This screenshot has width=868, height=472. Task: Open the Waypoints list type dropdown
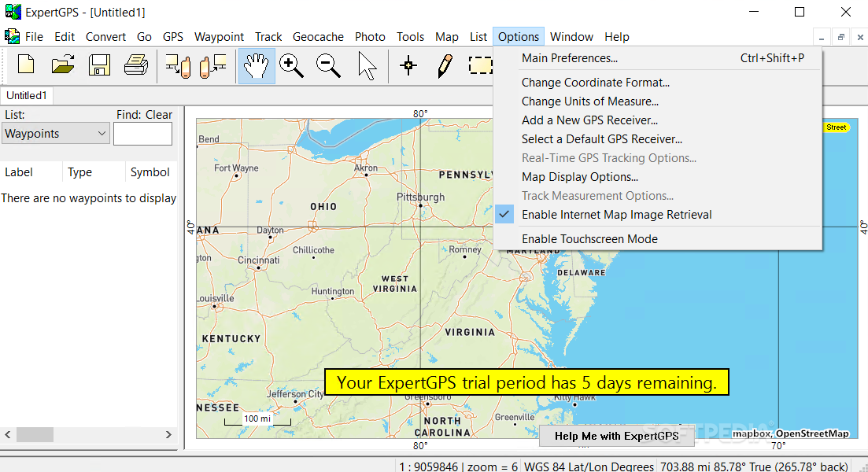coord(55,134)
